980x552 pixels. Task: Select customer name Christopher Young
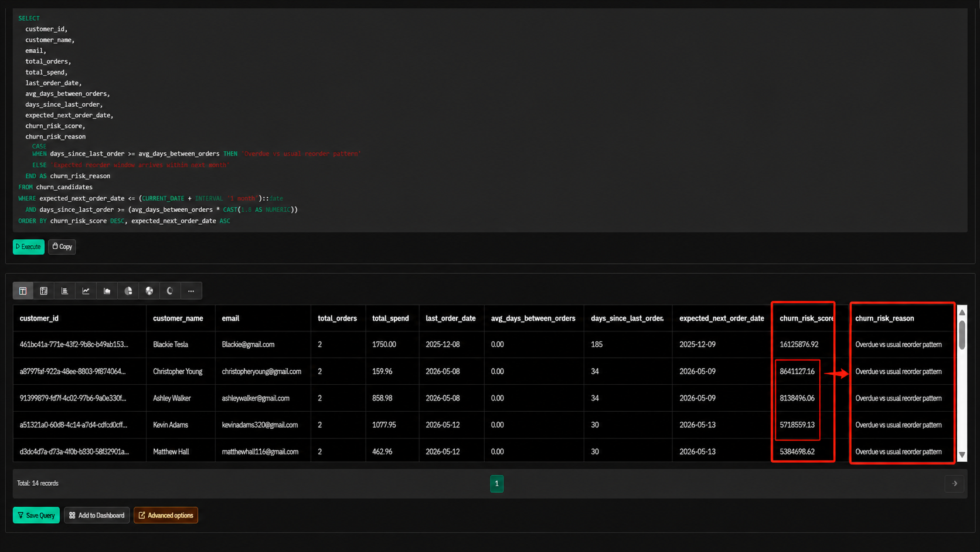pyautogui.click(x=178, y=372)
